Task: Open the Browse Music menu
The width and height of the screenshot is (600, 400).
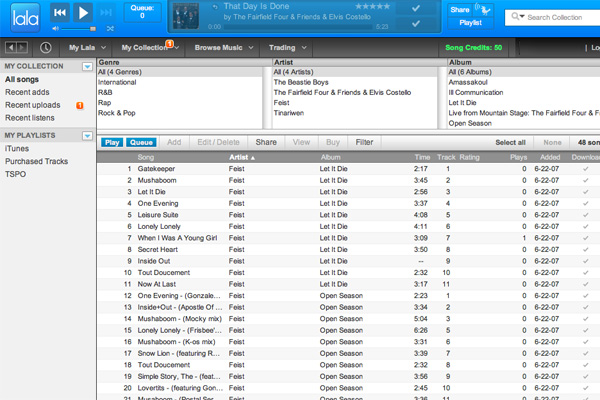Action: coord(224,48)
